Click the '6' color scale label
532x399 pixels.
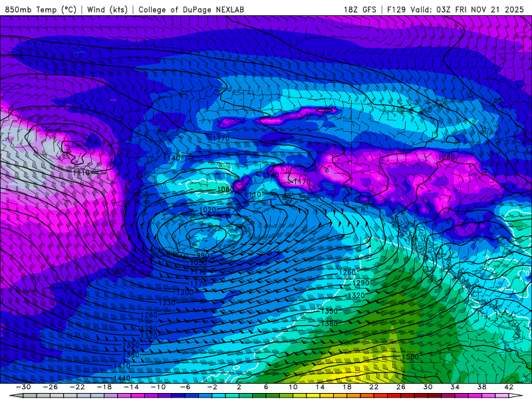pyautogui.click(x=266, y=387)
